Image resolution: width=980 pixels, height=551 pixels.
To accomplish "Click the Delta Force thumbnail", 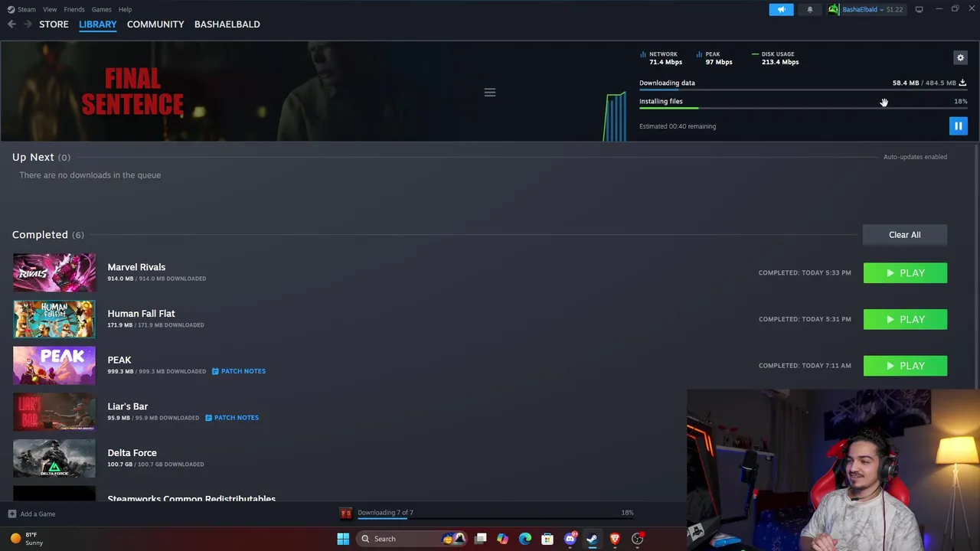I will point(54,458).
